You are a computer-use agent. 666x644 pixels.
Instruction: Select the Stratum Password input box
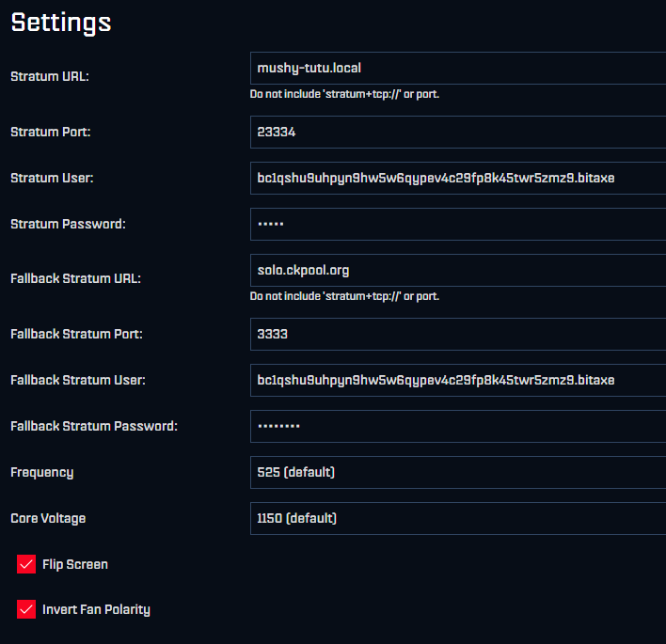click(x=457, y=224)
